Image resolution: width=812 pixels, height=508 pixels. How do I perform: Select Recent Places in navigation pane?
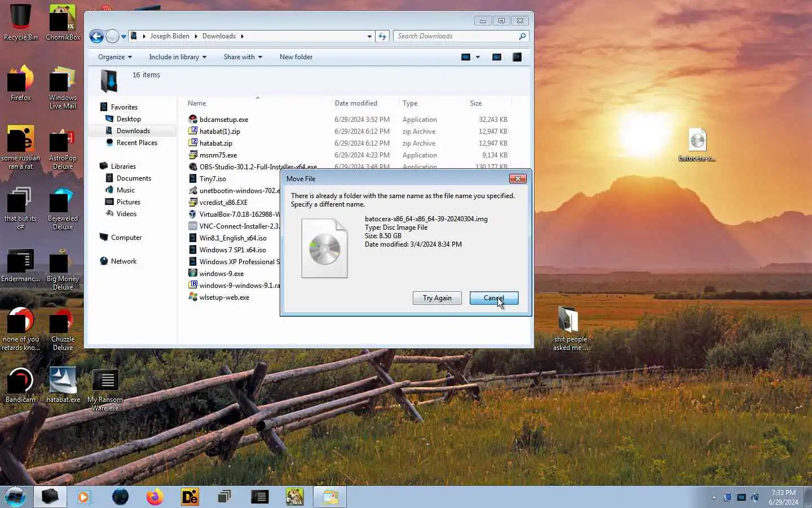click(x=136, y=143)
